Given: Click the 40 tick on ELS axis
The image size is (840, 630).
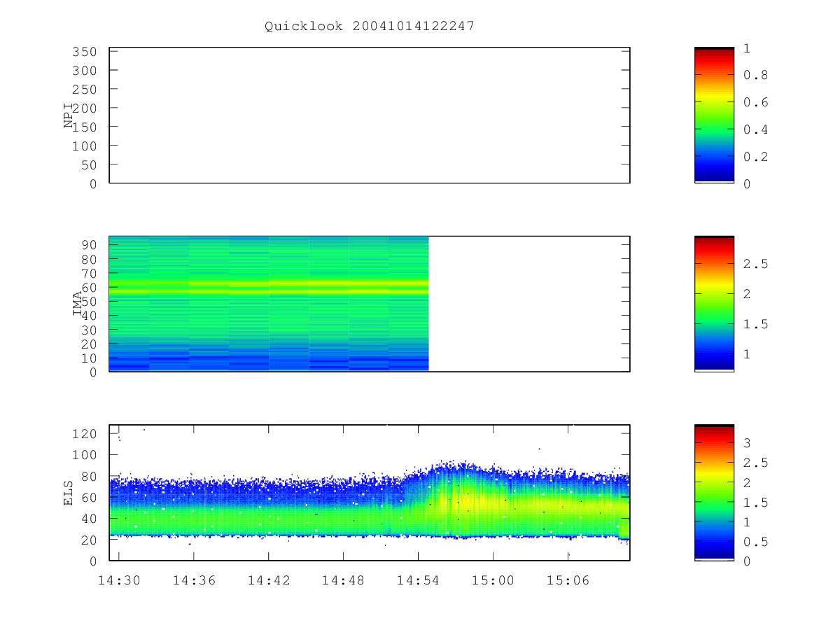Looking at the screenshot, I should coord(90,519).
